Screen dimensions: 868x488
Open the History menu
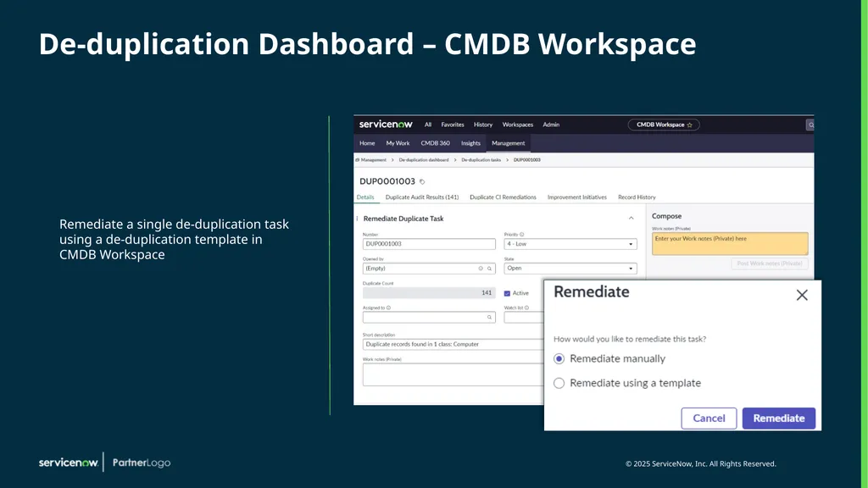tap(482, 125)
